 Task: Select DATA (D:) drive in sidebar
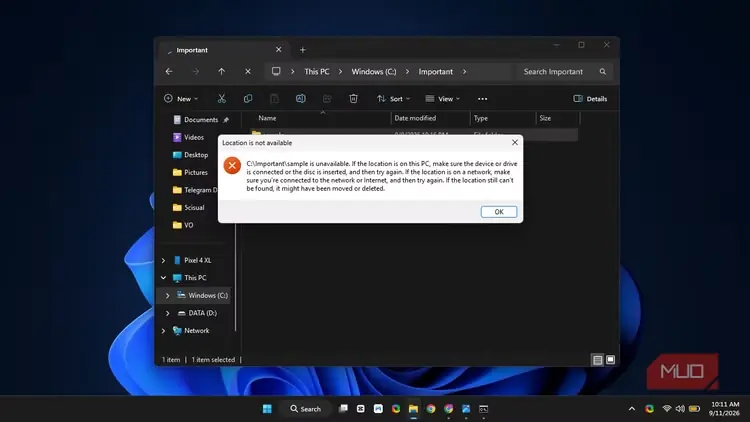click(202, 313)
